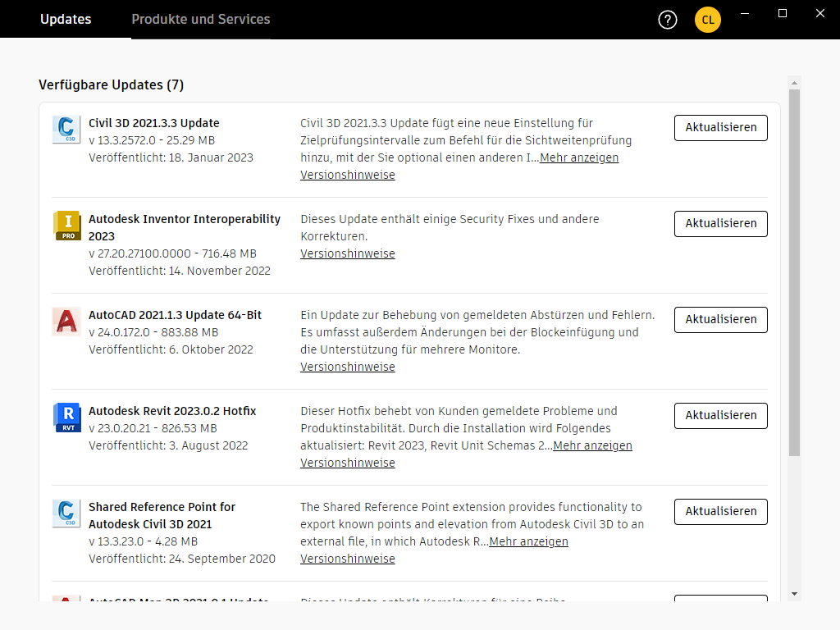Expand Mehr anzeigen for Shared Reference Point

tap(528, 541)
